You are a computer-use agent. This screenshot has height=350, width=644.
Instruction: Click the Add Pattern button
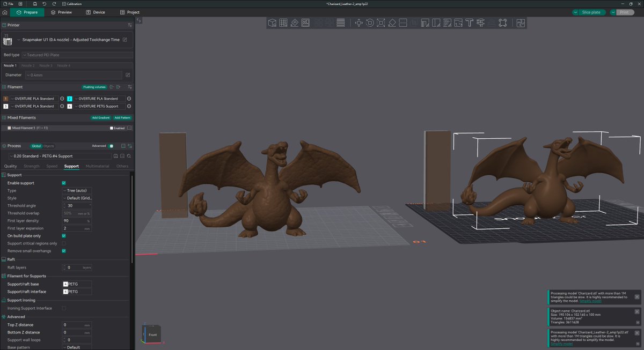[x=122, y=117]
